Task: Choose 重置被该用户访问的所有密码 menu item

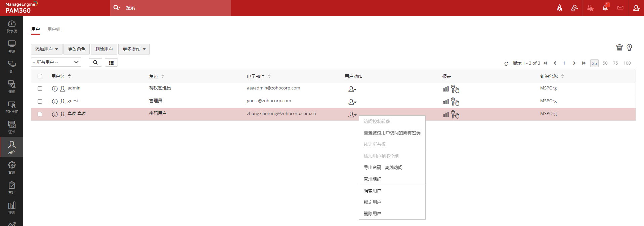Action: pos(392,133)
